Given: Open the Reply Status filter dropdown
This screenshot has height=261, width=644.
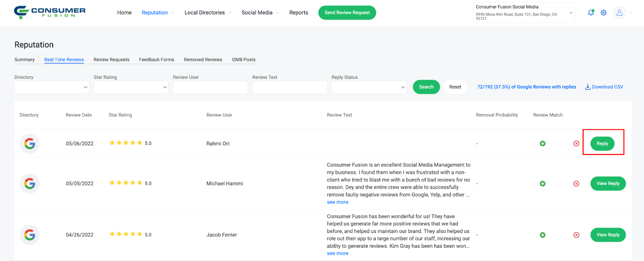Looking at the screenshot, I should pos(369,87).
